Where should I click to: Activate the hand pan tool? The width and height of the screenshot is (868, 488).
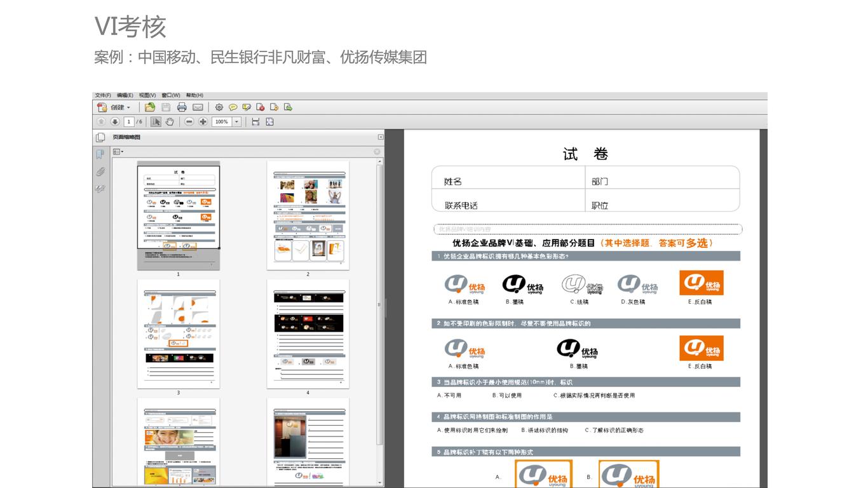pos(170,121)
